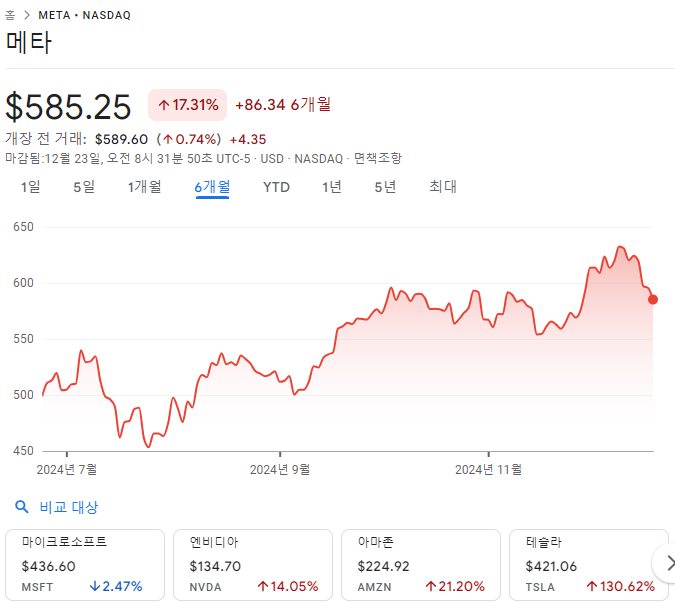Click the TSLA 130.62% change value

click(x=620, y=586)
